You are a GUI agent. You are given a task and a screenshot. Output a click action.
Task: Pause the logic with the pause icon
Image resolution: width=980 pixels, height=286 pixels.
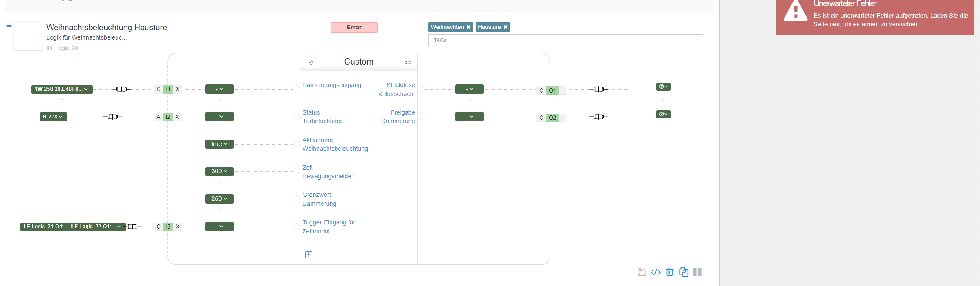[698, 272]
